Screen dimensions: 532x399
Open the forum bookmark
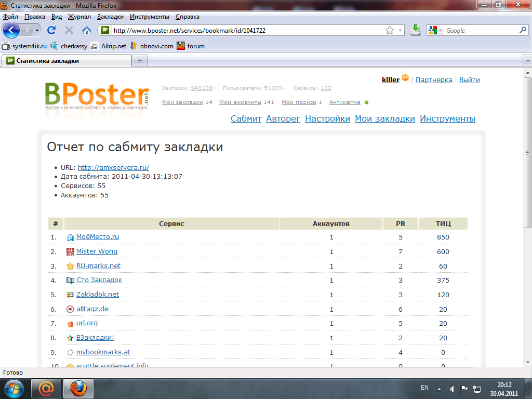(x=191, y=46)
